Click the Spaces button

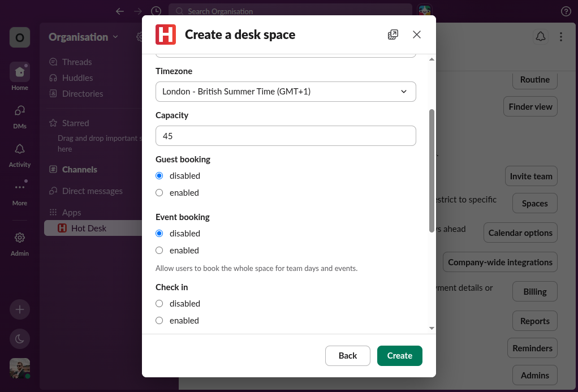535,203
